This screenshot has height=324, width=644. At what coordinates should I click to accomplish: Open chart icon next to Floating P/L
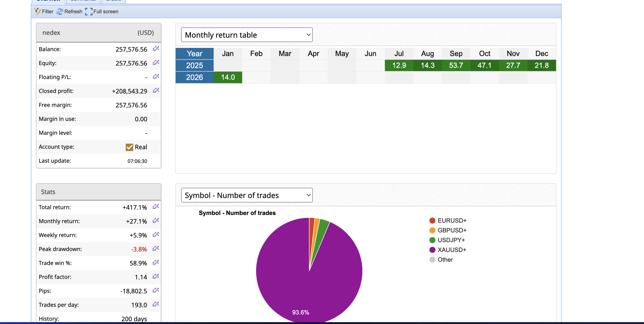tap(156, 76)
